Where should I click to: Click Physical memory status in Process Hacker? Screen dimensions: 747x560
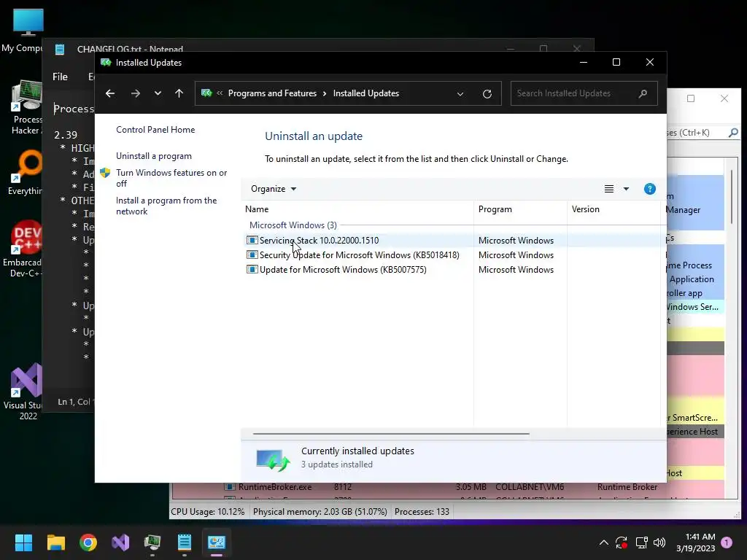(x=320, y=512)
